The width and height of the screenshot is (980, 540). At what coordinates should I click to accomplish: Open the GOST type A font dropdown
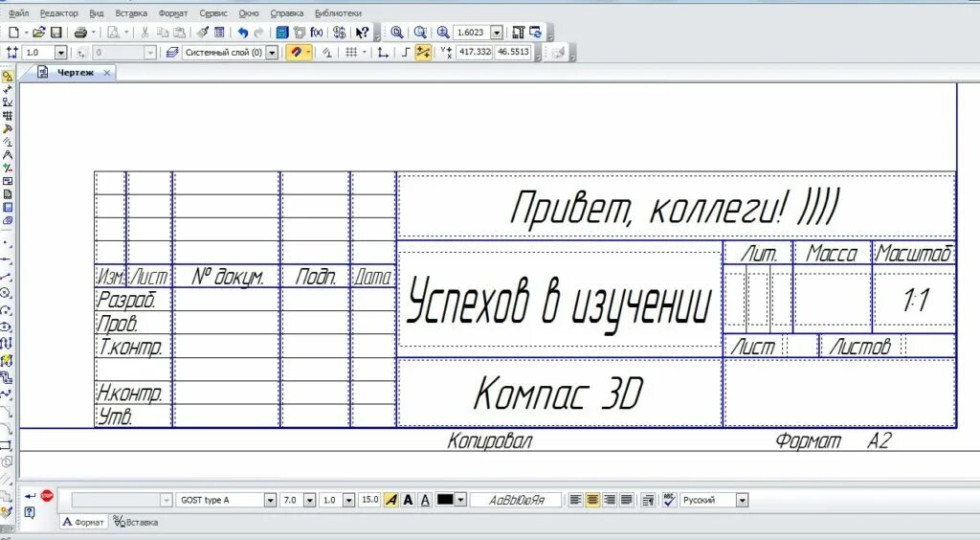tap(270, 500)
